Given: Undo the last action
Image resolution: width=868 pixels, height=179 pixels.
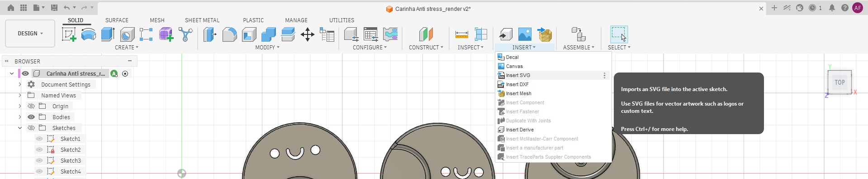Looking at the screenshot, I should (66, 8).
